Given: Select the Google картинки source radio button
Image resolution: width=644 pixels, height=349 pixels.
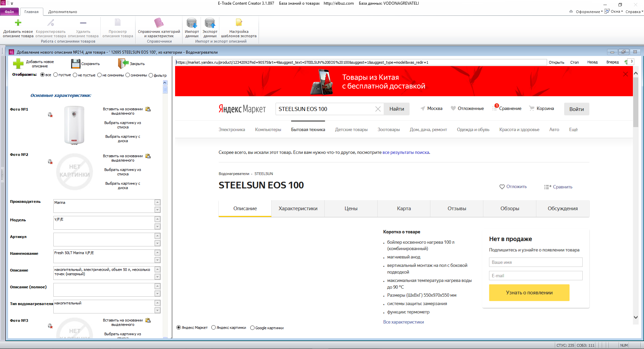Looking at the screenshot, I should (253, 328).
